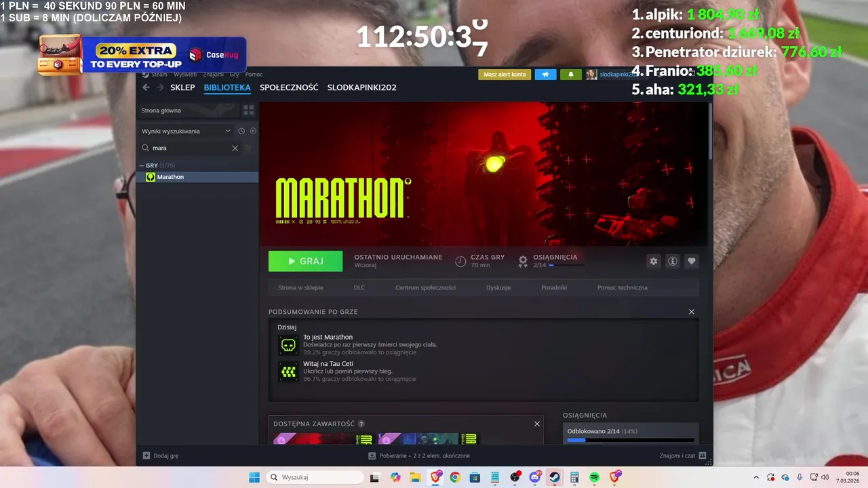Open the green notifications bell

(571, 75)
